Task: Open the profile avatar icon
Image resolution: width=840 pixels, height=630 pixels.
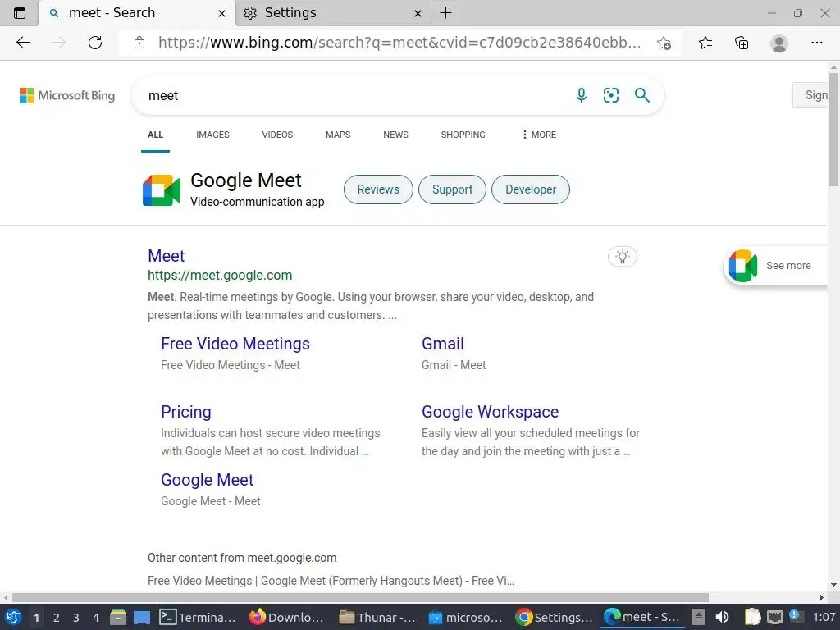Action: pos(779,43)
